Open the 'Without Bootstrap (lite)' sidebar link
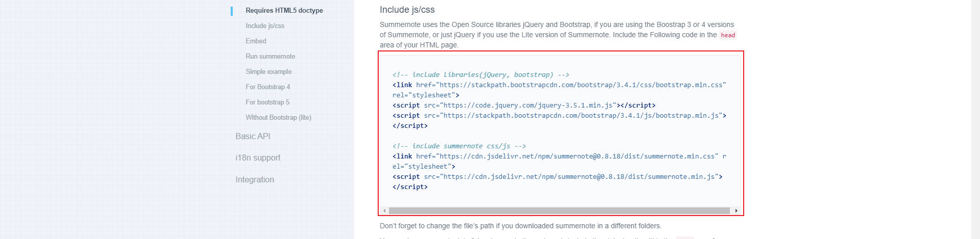This screenshot has height=239, width=980. [x=278, y=117]
